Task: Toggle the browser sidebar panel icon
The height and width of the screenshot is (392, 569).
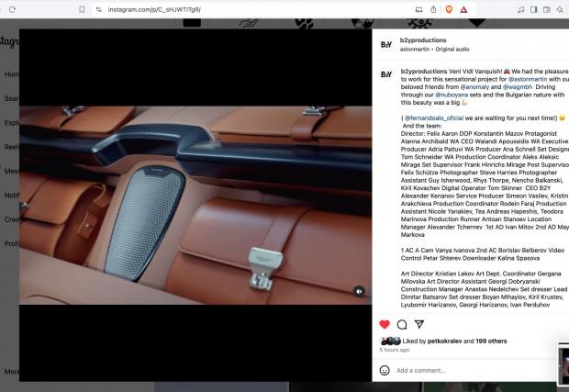Action: click(x=533, y=10)
